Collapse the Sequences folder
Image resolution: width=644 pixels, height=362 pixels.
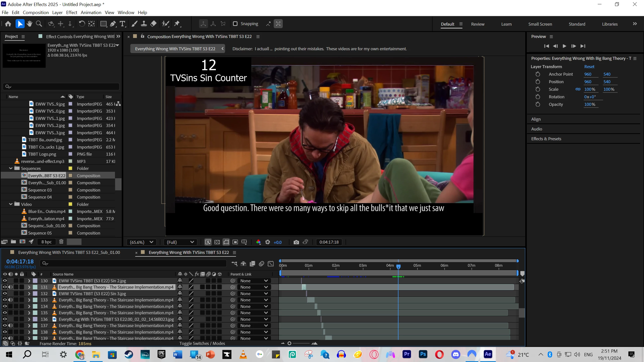pos(11,168)
